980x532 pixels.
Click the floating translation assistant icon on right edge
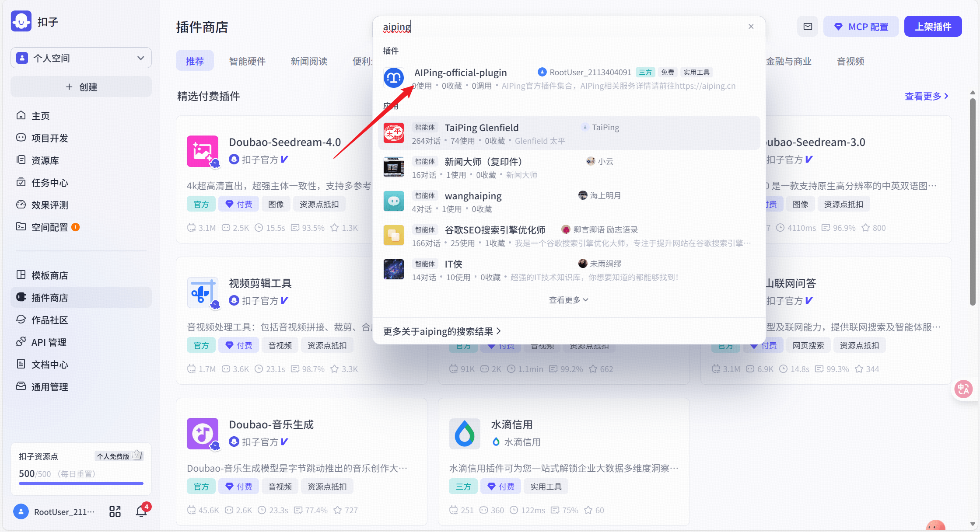[x=963, y=389]
